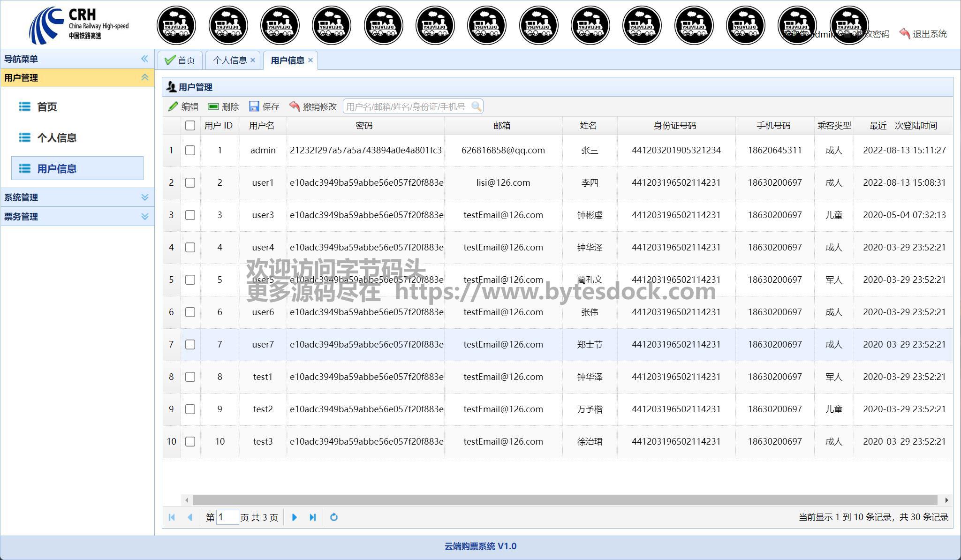Image resolution: width=961 pixels, height=560 pixels.
Task: Go to next page arrow
Action: [294, 517]
